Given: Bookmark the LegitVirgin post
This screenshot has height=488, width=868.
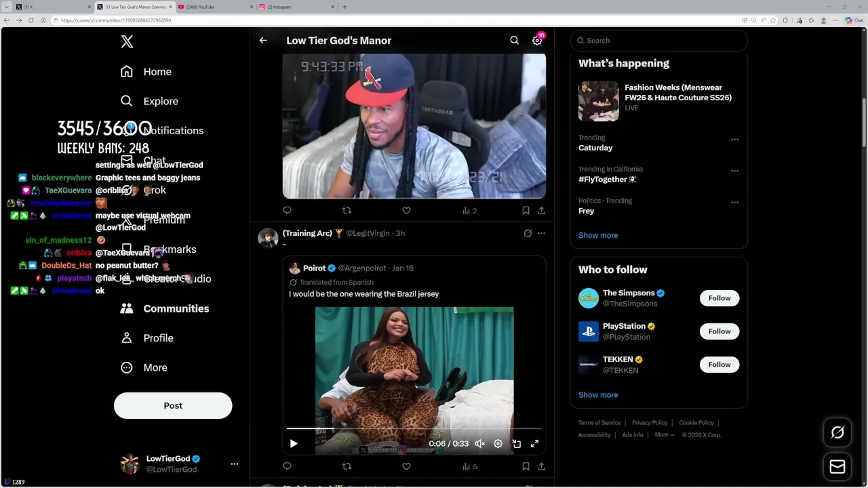Looking at the screenshot, I should (526, 466).
